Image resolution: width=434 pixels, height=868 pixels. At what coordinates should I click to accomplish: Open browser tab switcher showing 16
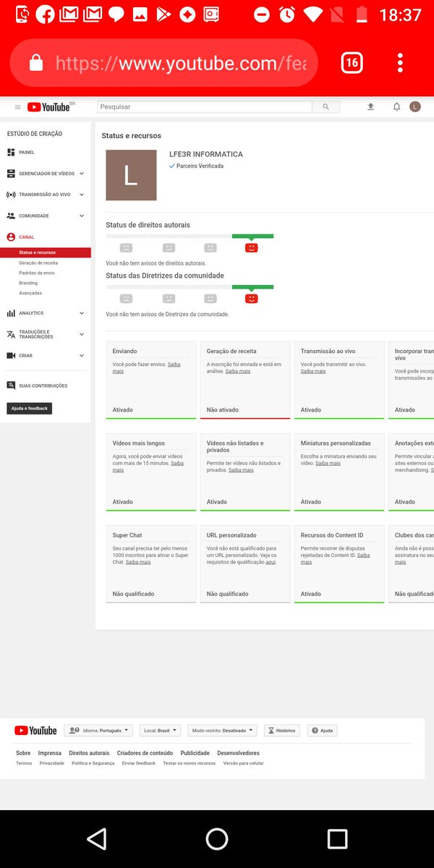(352, 63)
